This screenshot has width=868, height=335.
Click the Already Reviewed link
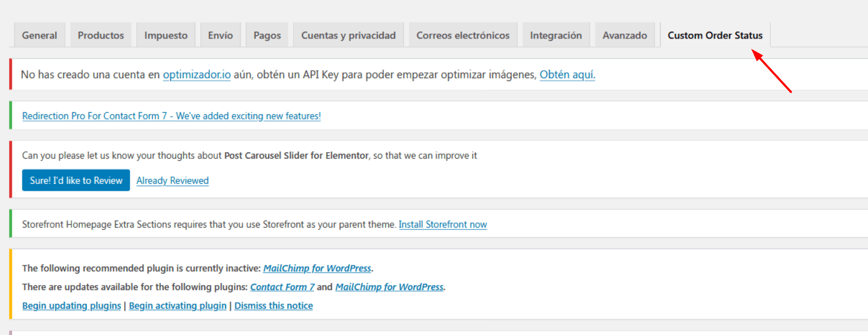(173, 180)
